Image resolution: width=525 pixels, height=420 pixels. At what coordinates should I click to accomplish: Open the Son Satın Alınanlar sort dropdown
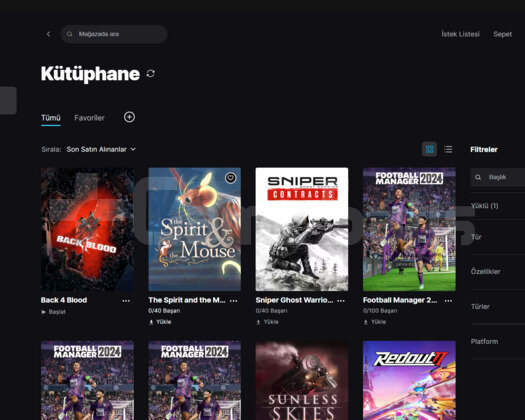click(101, 149)
